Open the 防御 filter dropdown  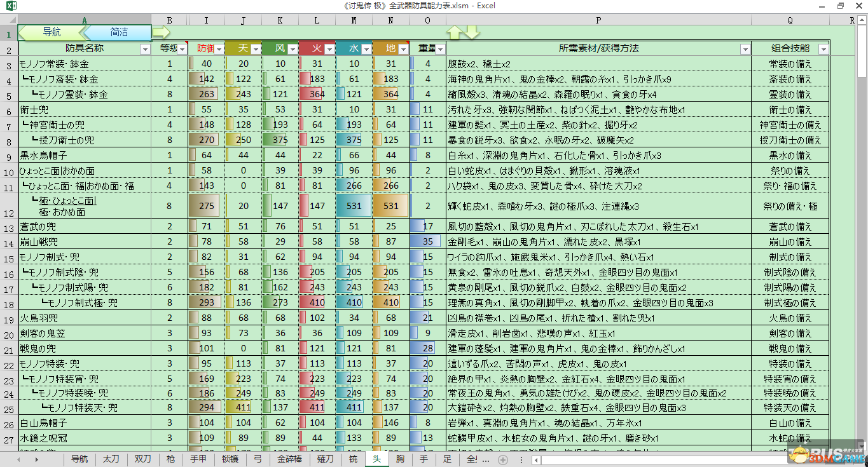(219, 49)
